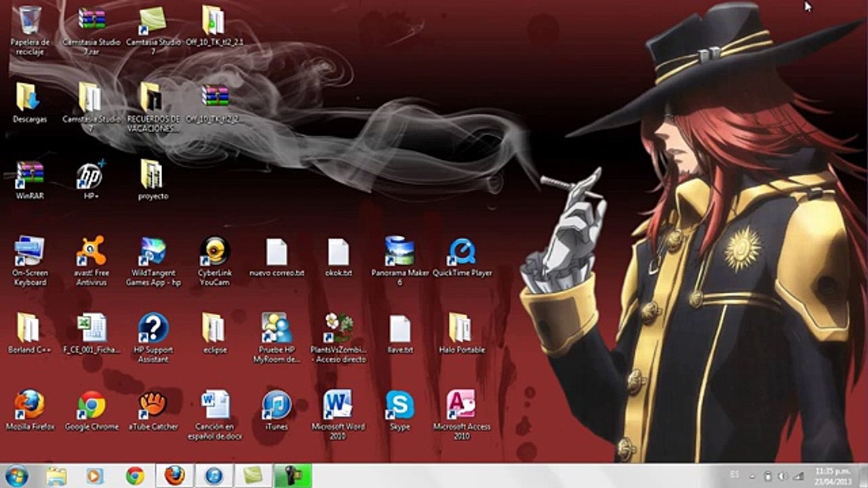Switch to Camtasia Recorder taskbar button
Screen dimensions: 868x488
tap(292, 476)
